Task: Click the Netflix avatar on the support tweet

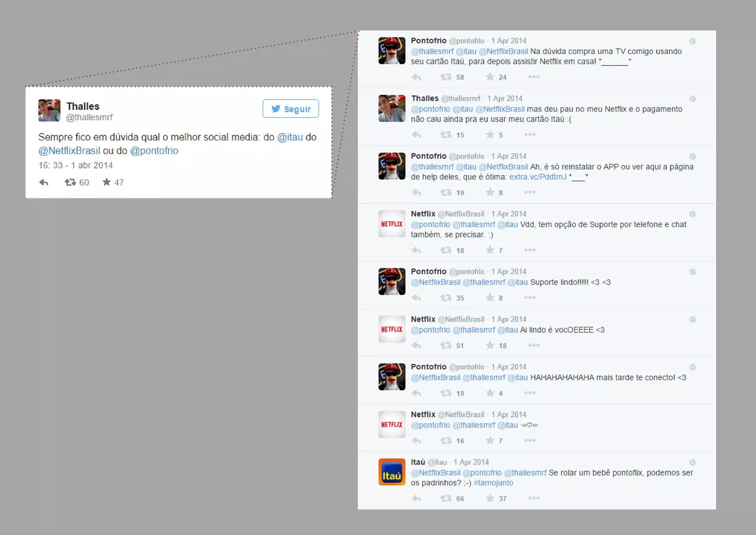Action: click(392, 224)
